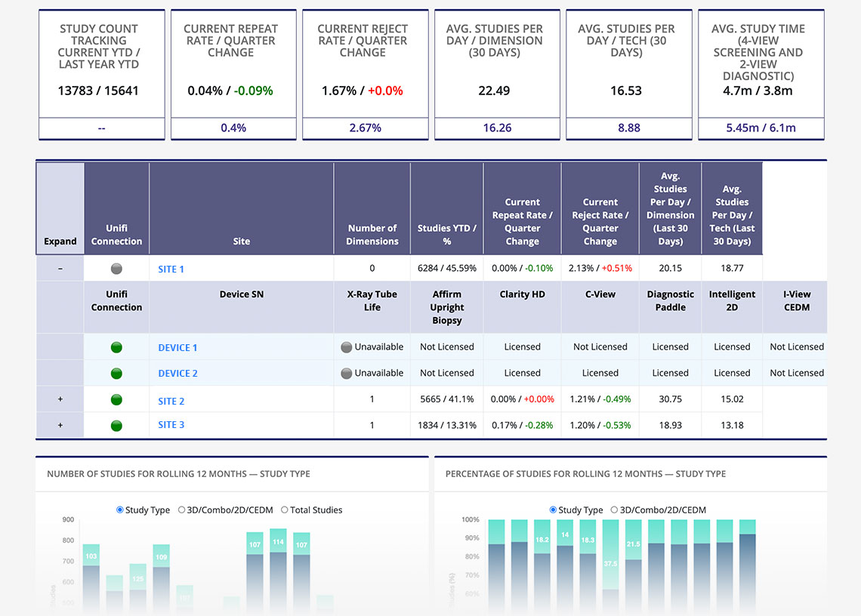Click the gray Unifi connection icon for Site 1
The image size is (861, 616).
(x=116, y=269)
